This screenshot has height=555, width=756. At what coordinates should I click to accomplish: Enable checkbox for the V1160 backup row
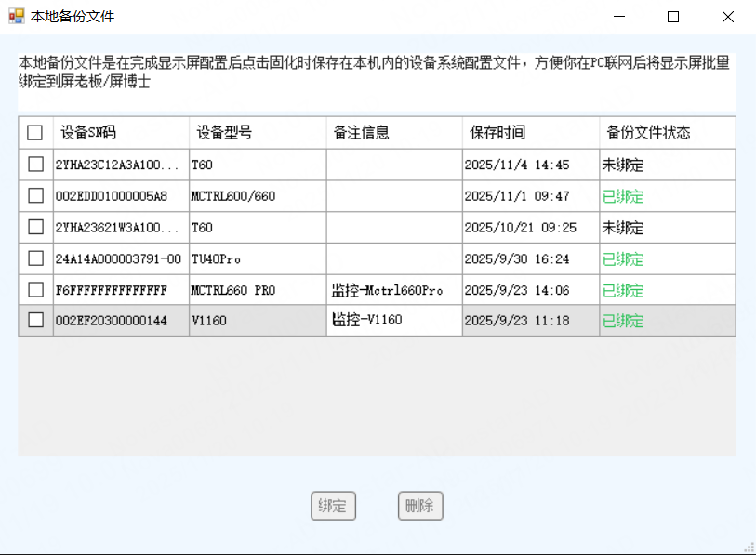click(35, 321)
